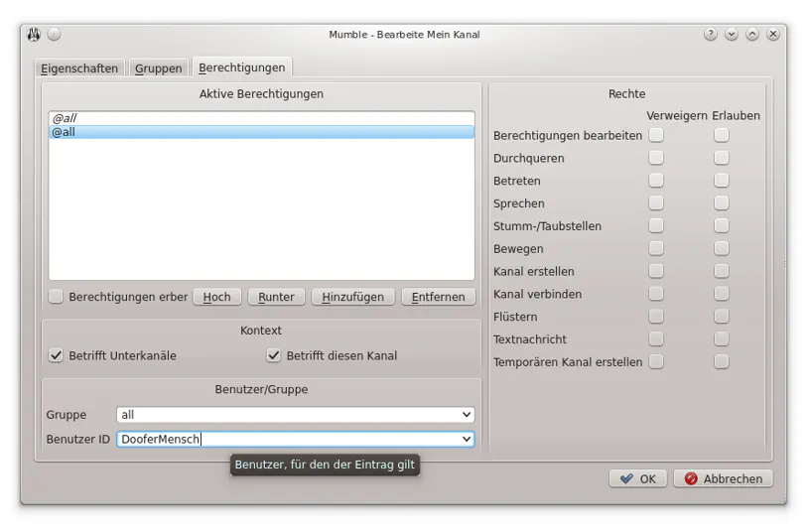Click the Mumble app icon in title bar
The height and width of the screenshot is (532, 810).
pos(34,35)
